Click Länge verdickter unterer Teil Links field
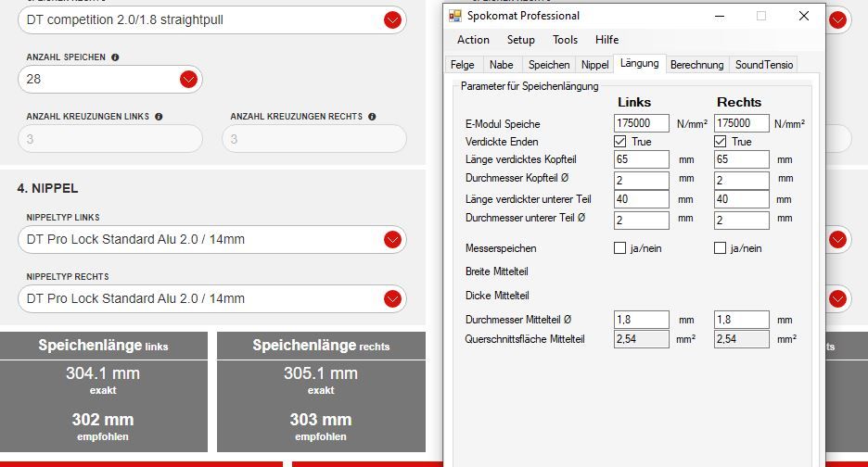Viewport: 868px width, 467px height. (642, 199)
